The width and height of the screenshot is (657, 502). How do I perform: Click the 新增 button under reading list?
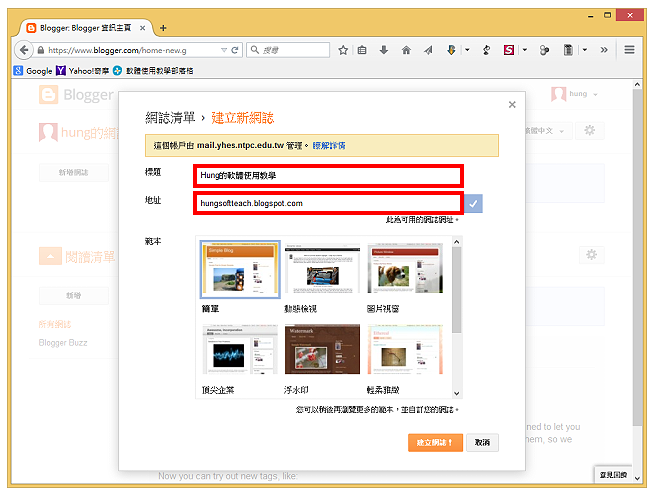click(74, 296)
